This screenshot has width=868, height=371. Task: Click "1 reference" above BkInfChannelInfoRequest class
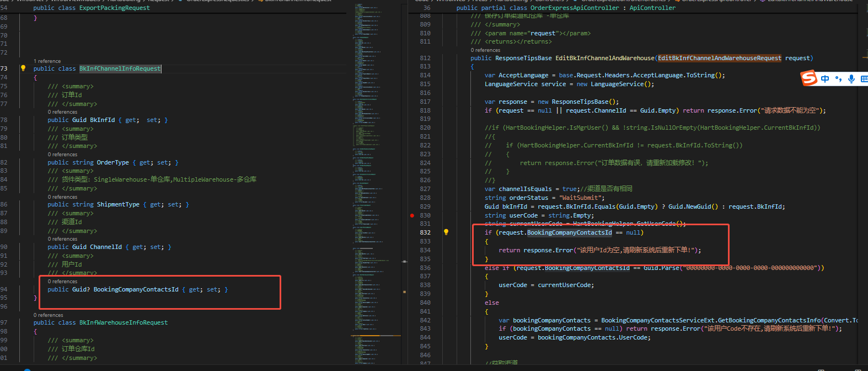pos(47,61)
